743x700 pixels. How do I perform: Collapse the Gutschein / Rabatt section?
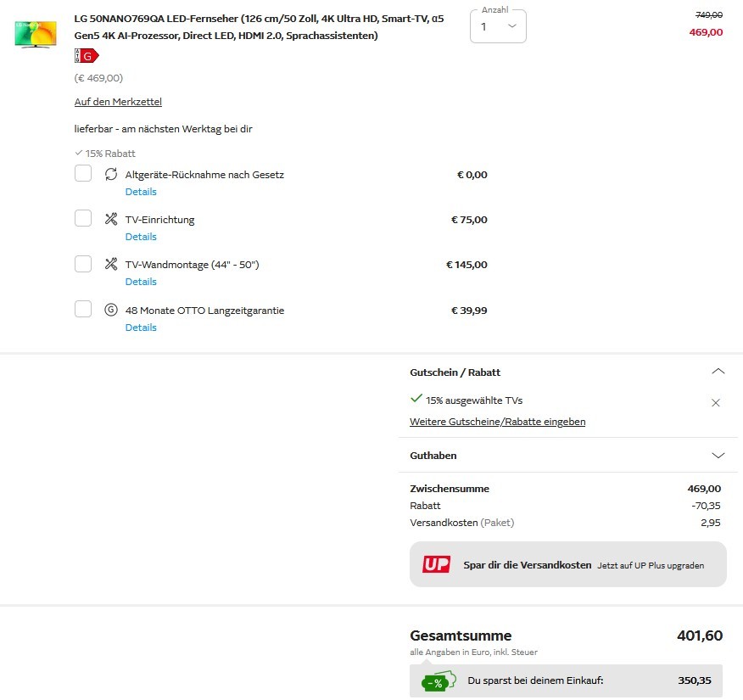[718, 372]
